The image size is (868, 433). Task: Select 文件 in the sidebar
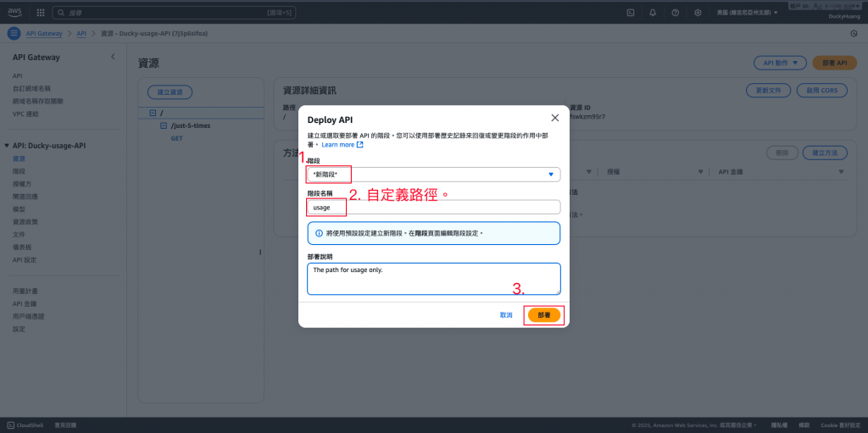[x=19, y=234]
